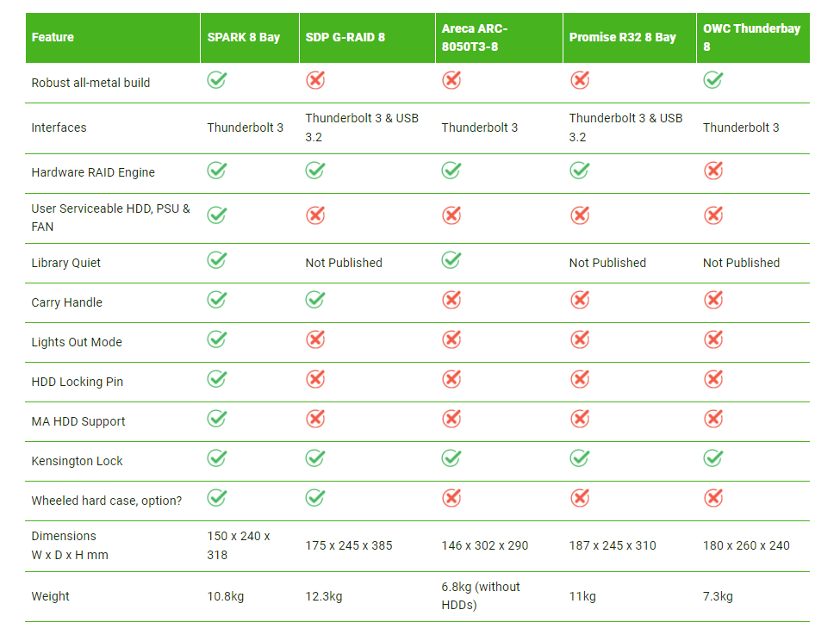Screen dimensions: 840x641
Task: Click the Feature column header
Action: point(113,38)
